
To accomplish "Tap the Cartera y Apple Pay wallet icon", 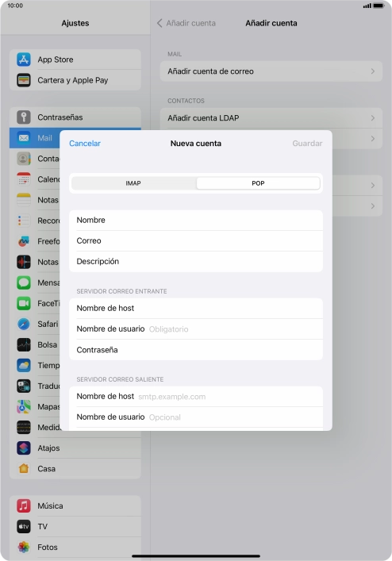I will point(24,80).
